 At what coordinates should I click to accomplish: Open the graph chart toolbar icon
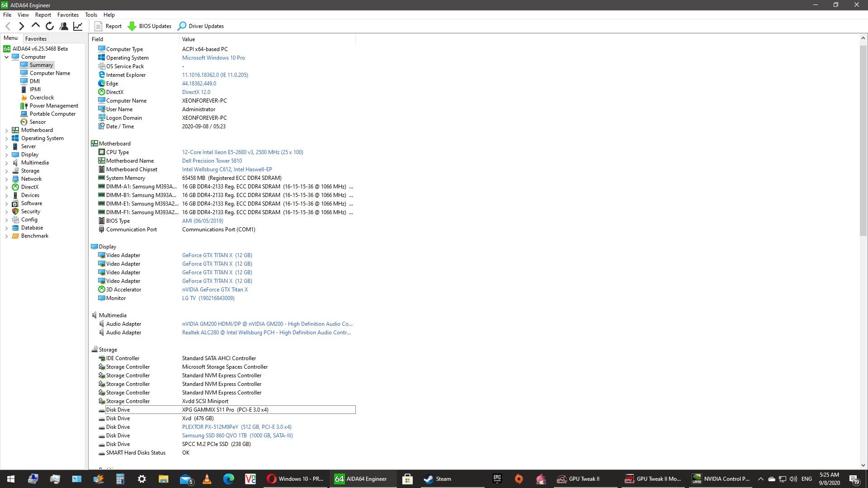78,26
